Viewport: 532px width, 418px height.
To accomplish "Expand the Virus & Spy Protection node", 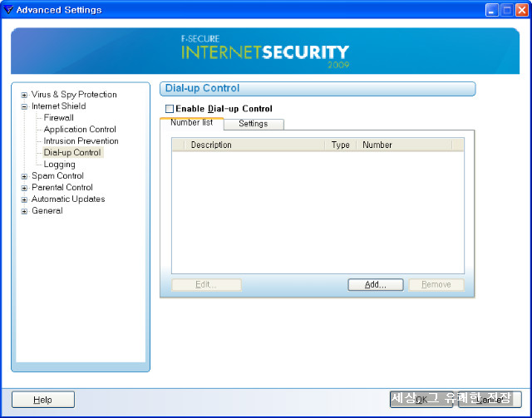I will 24,95.
